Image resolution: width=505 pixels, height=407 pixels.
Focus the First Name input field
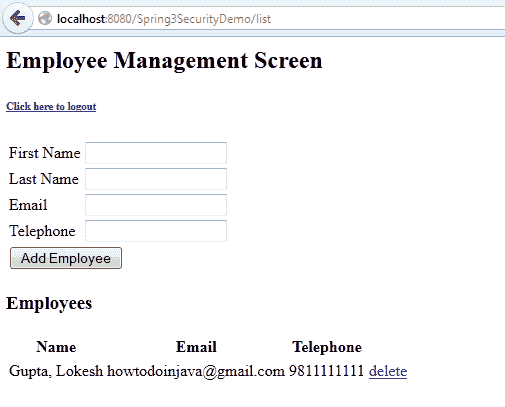(156, 153)
